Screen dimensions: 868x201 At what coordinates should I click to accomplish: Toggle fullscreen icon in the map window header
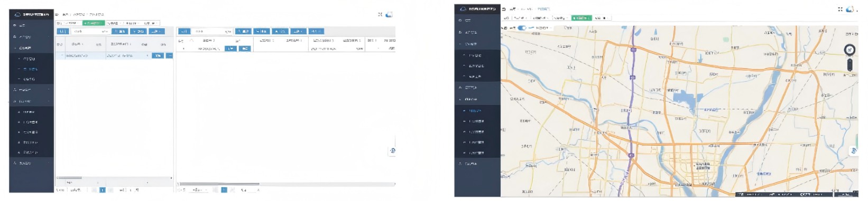[x=841, y=9]
